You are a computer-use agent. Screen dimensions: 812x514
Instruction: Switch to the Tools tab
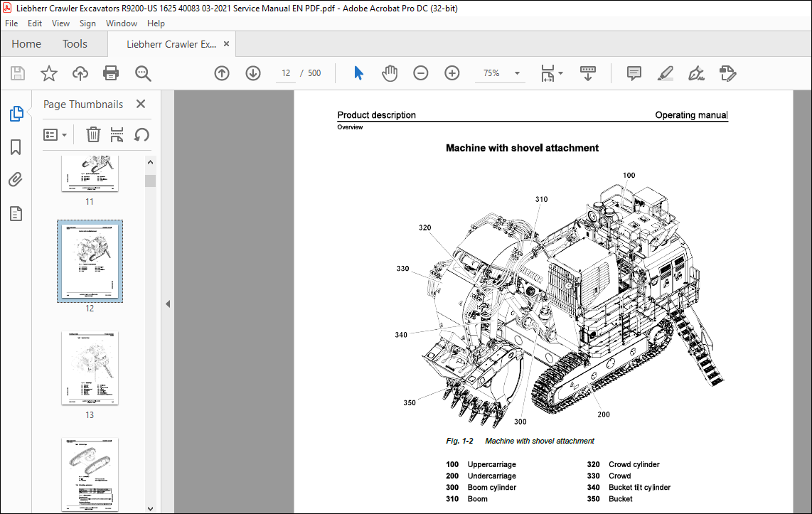[x=75, y=44]
